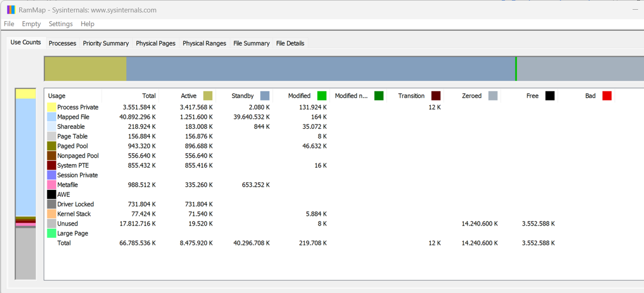Image resolution: width=644 pixels, height=293 pixels.
Task: Open the Empty menu
Action: click(x=31, y=24)
